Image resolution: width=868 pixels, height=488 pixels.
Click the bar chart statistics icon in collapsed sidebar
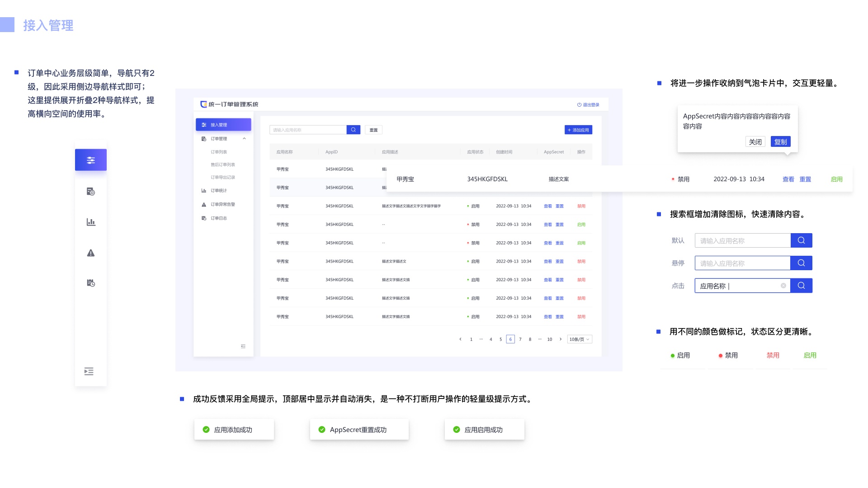(x=91, y=222)
